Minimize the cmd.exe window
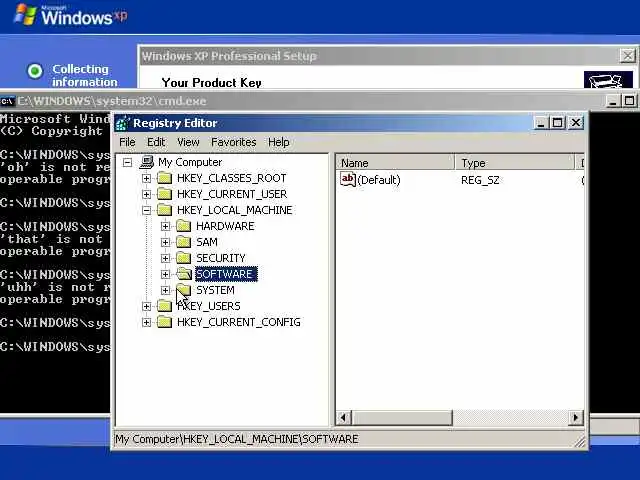Viewport: 640px width, 480px height. click(612, 101)
